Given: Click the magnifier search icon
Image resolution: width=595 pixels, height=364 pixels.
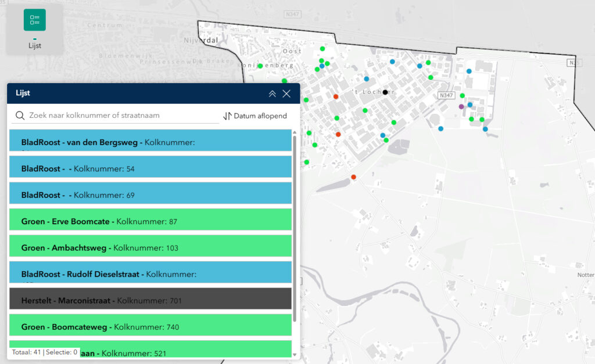Looking at the screenshot, I should (20, 116).
